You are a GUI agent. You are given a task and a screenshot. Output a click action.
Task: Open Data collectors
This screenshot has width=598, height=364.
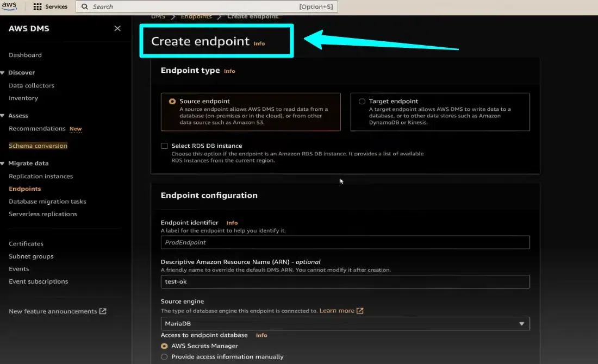coord(32,85)
